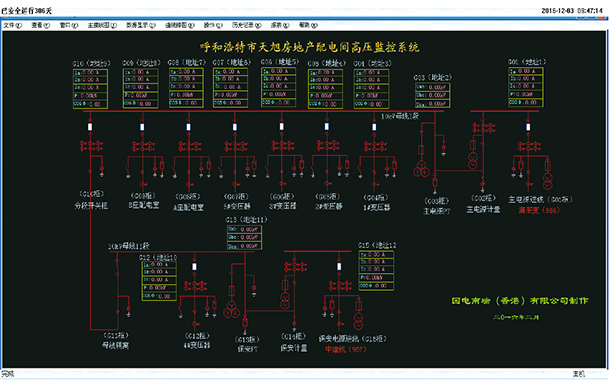Screen dimensions: 609x386
Task: Select the G01 main incoming breaker symbol
Action: point(528,127)
